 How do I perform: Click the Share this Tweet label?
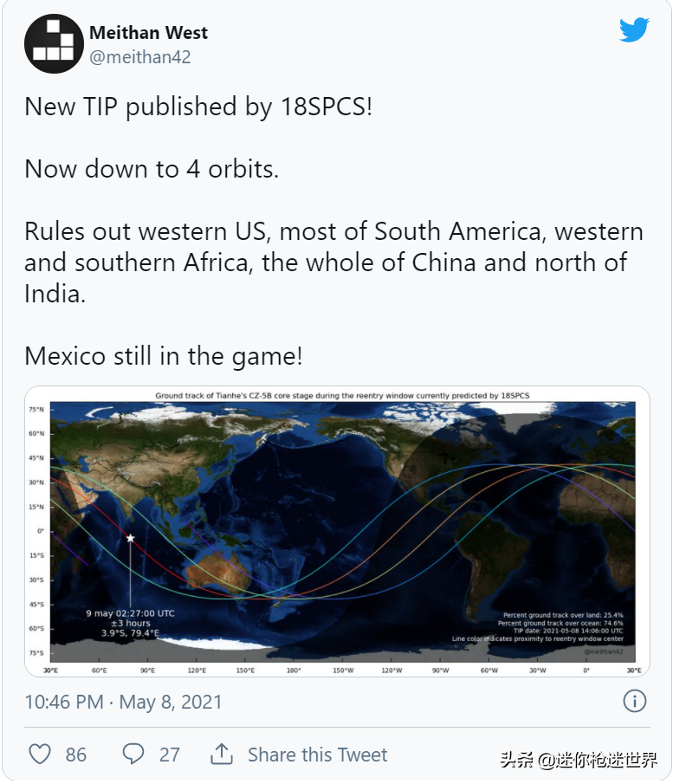(x=317, y=755)
